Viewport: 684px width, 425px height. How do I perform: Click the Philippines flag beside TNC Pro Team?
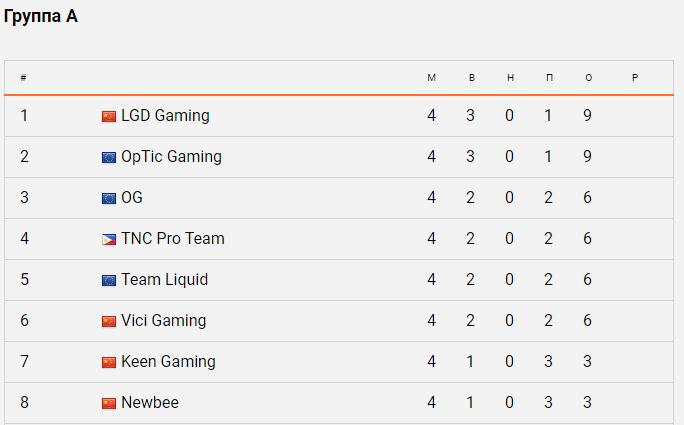109,240
